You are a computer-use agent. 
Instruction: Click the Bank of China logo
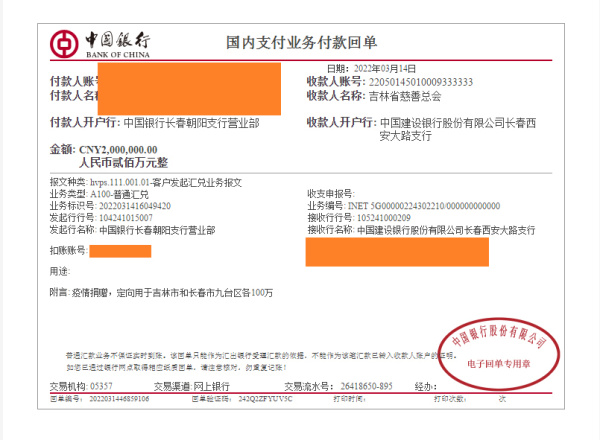point(100,44)
